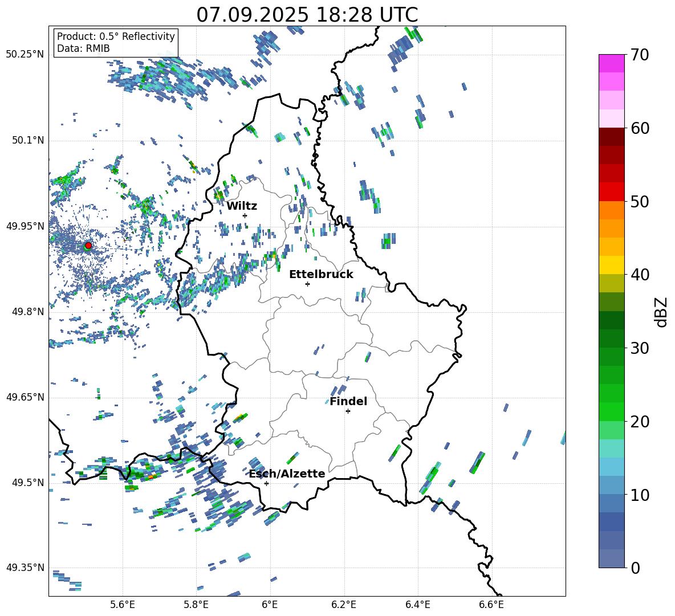Click the Ettelbruck station cross marker
Screen dimensions: 675x616
point(307,284)
